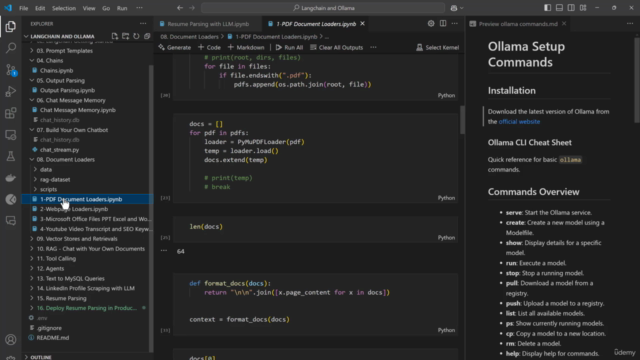The height and width of the screenshot is (360, 640).
Task: Open the Run menu
Action: tap(122, 8)
